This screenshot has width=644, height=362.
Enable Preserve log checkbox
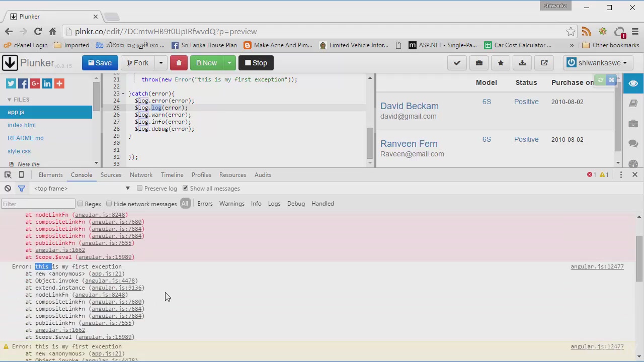[x=140, y=189]
